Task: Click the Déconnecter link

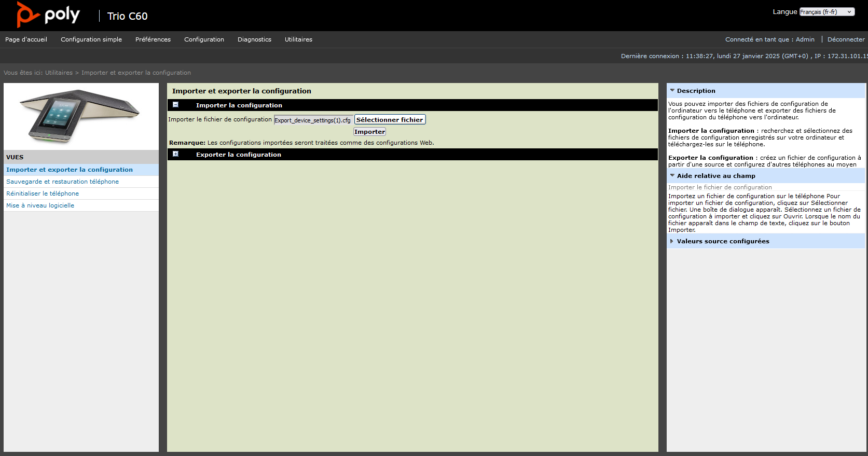Action: point(846,39)
